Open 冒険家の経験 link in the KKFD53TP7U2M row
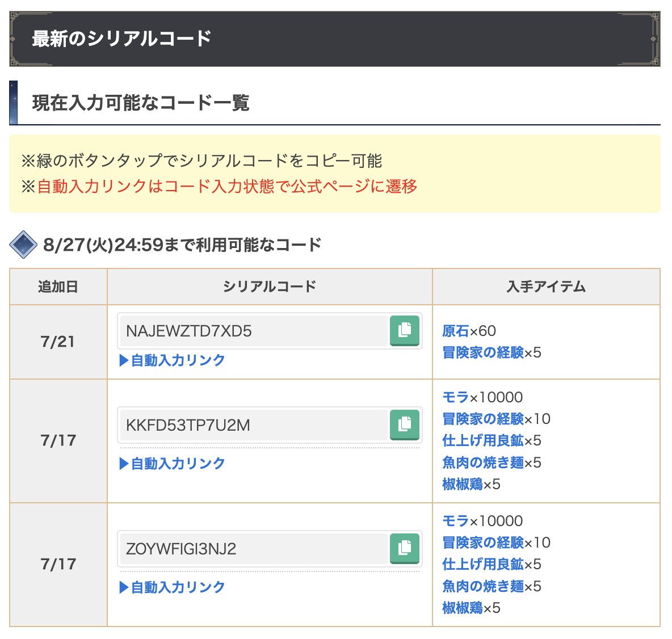This screenshot has width=672, height=639. [483, 419]
